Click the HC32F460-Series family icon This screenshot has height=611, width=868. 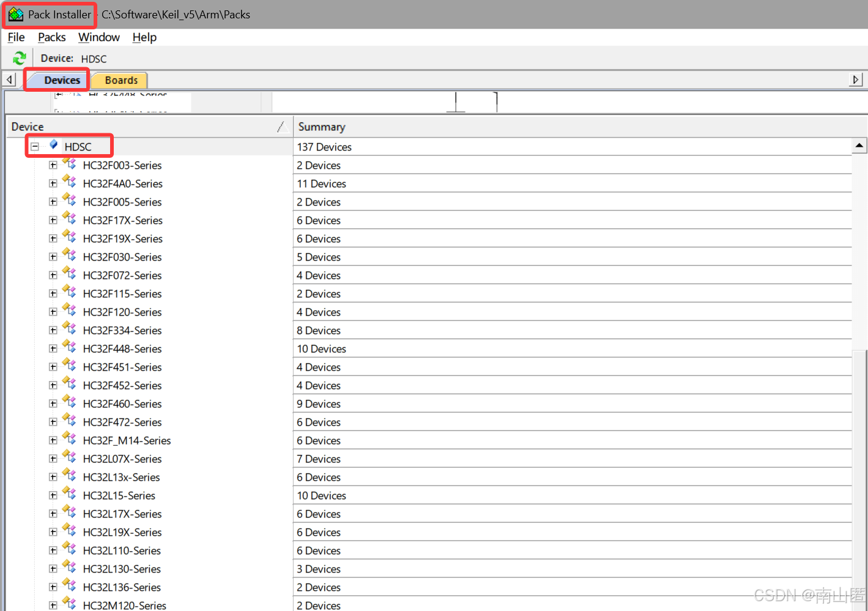[69, 402]
